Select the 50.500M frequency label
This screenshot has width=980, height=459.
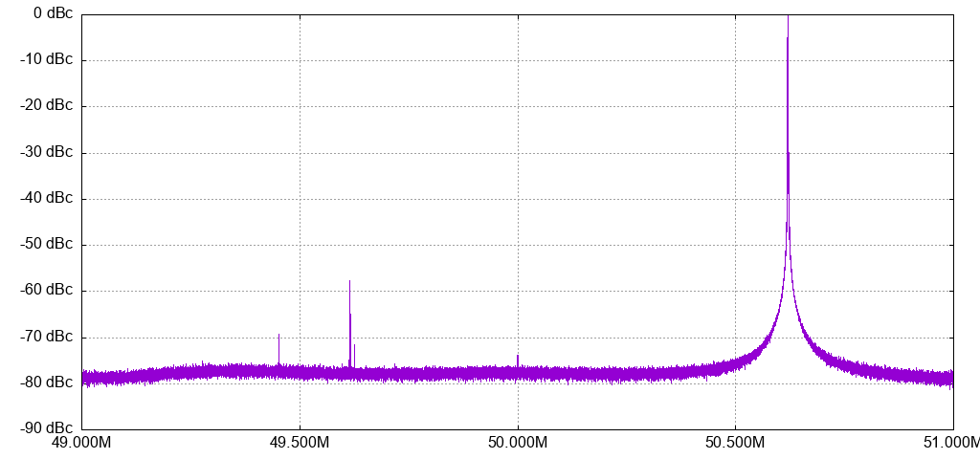coord(736,444)
